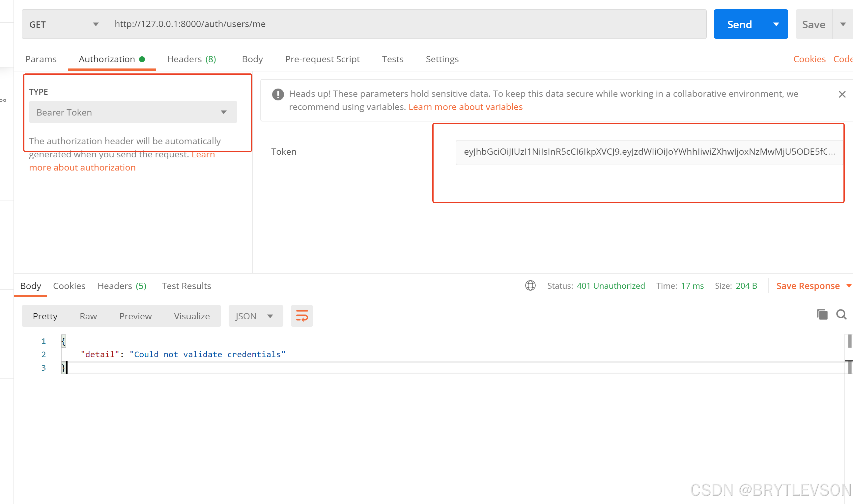This screenshot has height=504, width=853.
Task: Change the JSON response format dropdown
Action: (x=255, y=316)
